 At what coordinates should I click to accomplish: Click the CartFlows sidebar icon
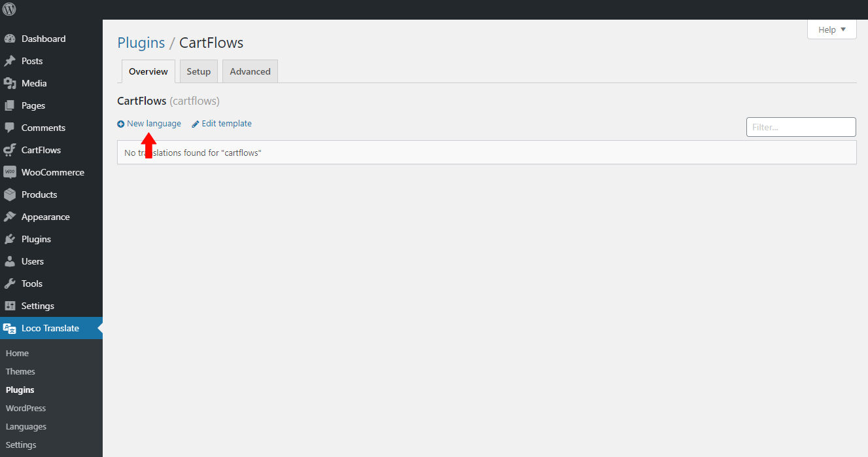coord(10,150)
